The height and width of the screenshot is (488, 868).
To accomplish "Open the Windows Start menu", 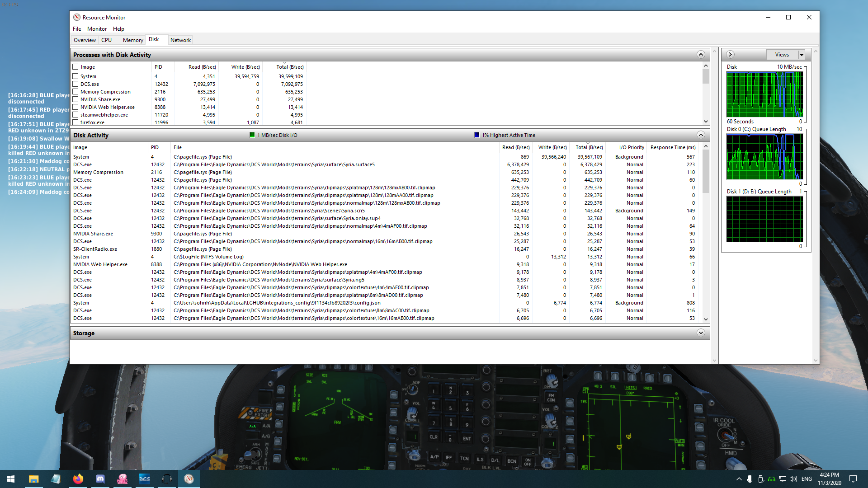I will click(x=11, y=479).
